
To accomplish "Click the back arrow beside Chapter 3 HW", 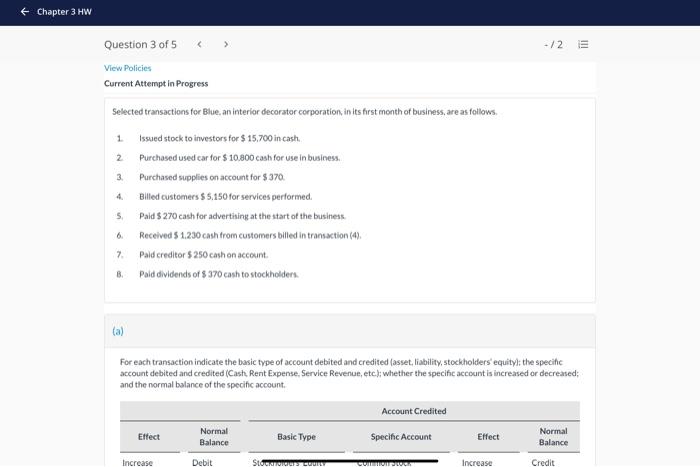I will (x=25, y=12).
